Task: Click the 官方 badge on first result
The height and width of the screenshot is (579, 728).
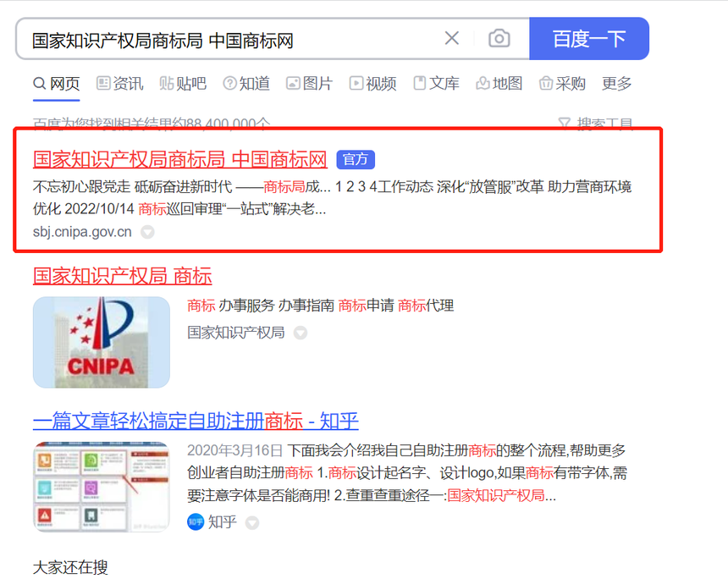Action: coord(356,160)
